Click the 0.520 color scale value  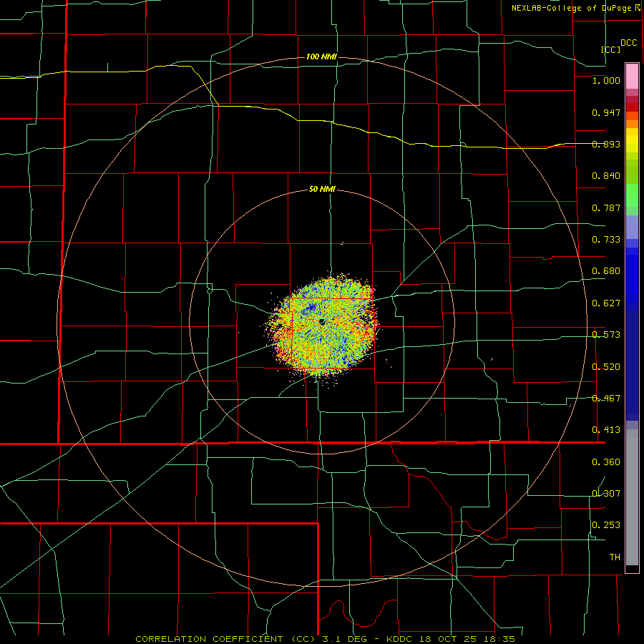point(606,367)
